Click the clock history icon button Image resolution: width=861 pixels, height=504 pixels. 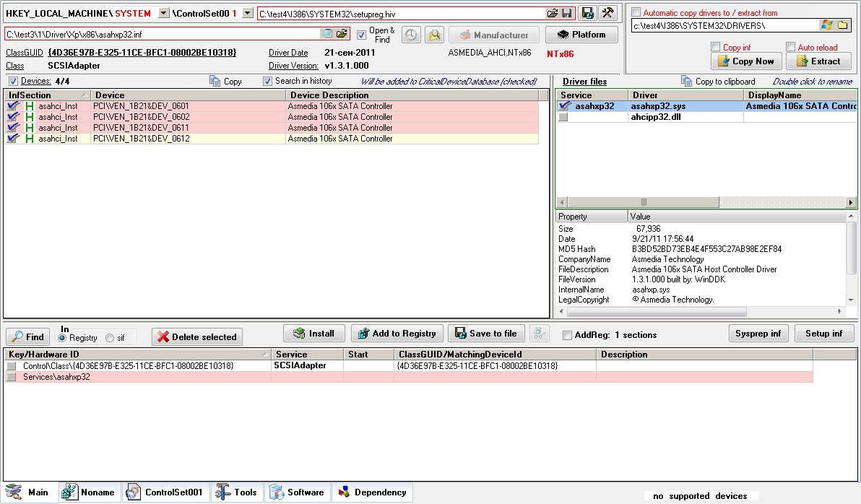(x=411, y=35)
